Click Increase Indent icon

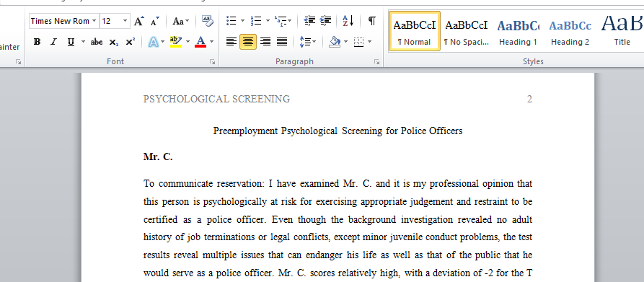coord(326,20)
